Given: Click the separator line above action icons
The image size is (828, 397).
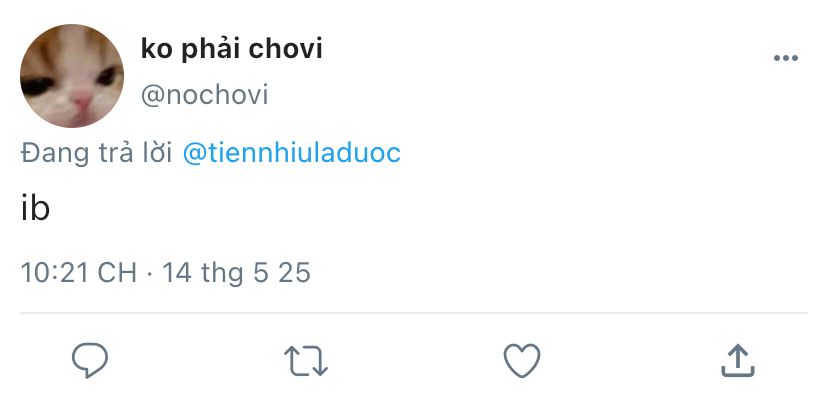Looking at the screenshot, I should [414, 313].
